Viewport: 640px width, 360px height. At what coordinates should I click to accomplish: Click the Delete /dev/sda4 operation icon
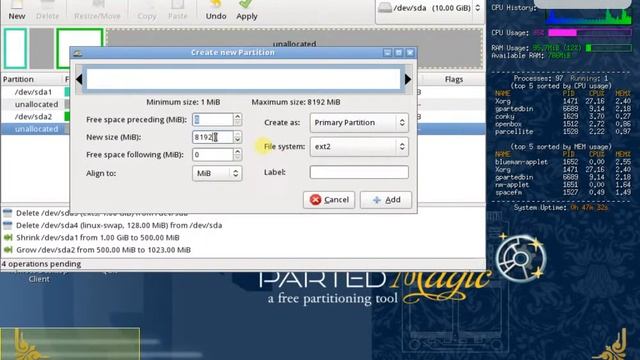(x=8, y=225)
